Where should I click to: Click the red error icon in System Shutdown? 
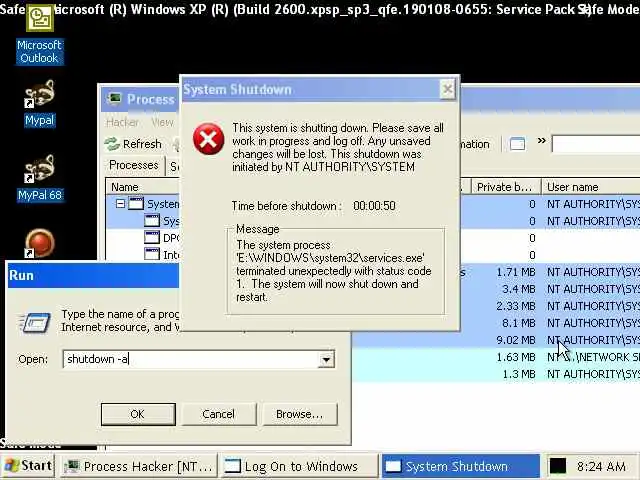[x=209, y=139]
